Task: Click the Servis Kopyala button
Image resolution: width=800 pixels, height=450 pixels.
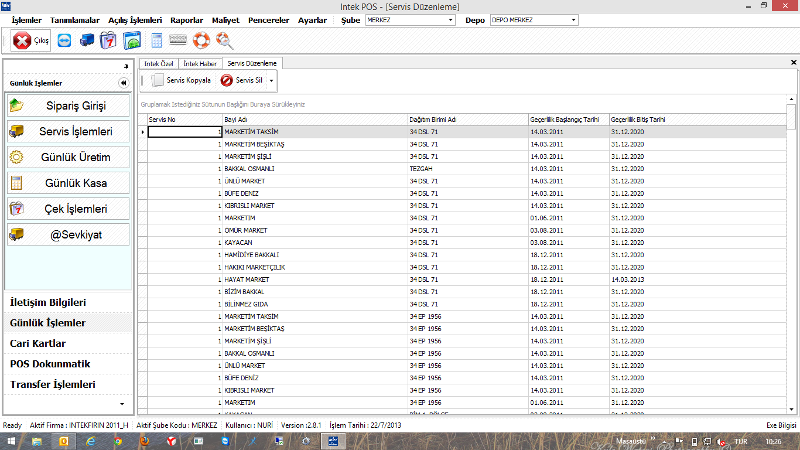Action: coord(181,80)
